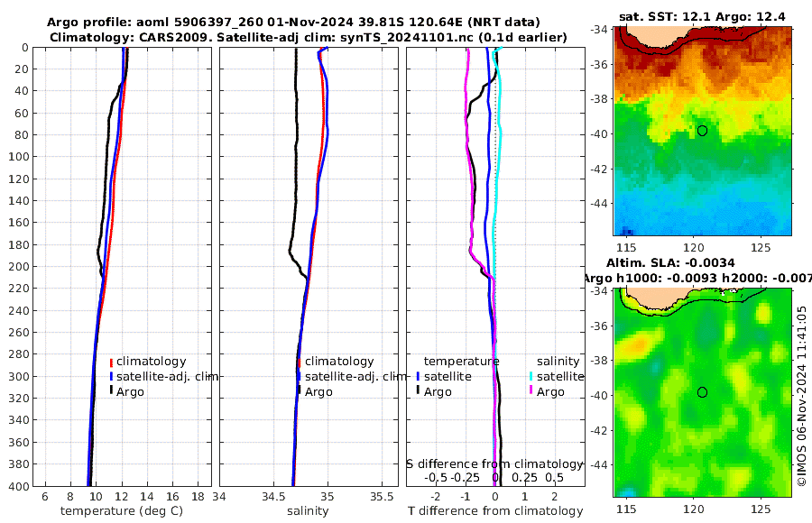Select the black temperature Argo marker in the difference legend
This screenshot has width=812, height=523.
[x=419, y=391]
